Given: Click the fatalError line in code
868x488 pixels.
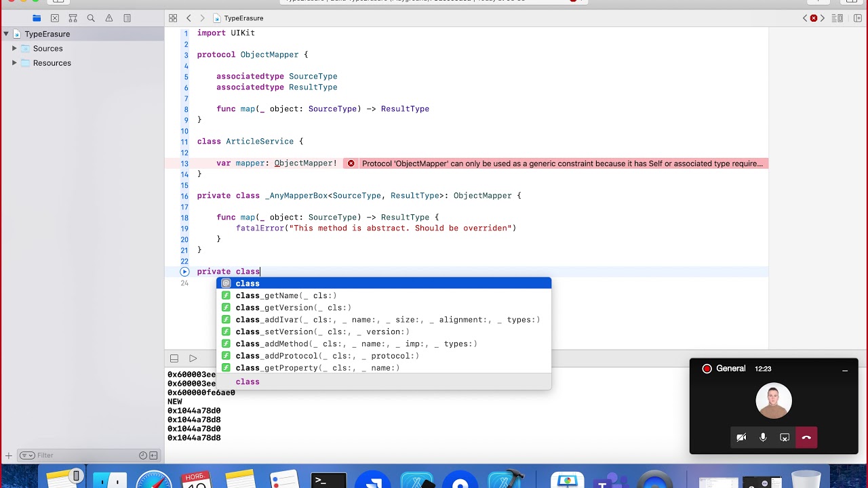Looking at the screenshot, I should click(376, 228).
